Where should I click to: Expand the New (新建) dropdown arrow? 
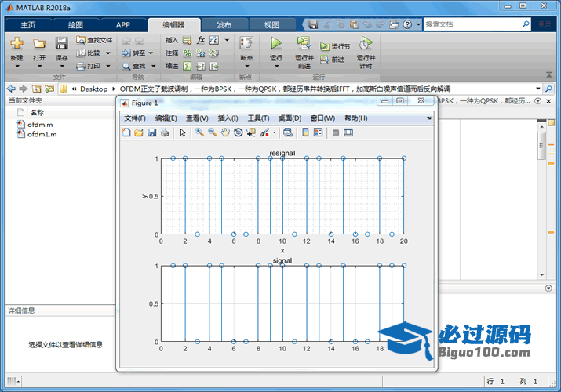17,67
